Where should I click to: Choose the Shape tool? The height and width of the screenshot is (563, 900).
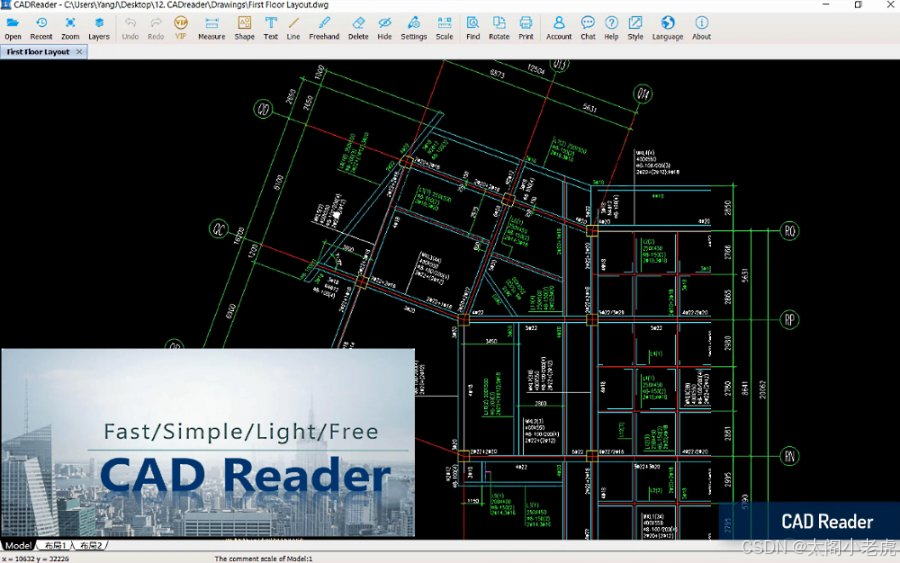(x=244, y=28)
